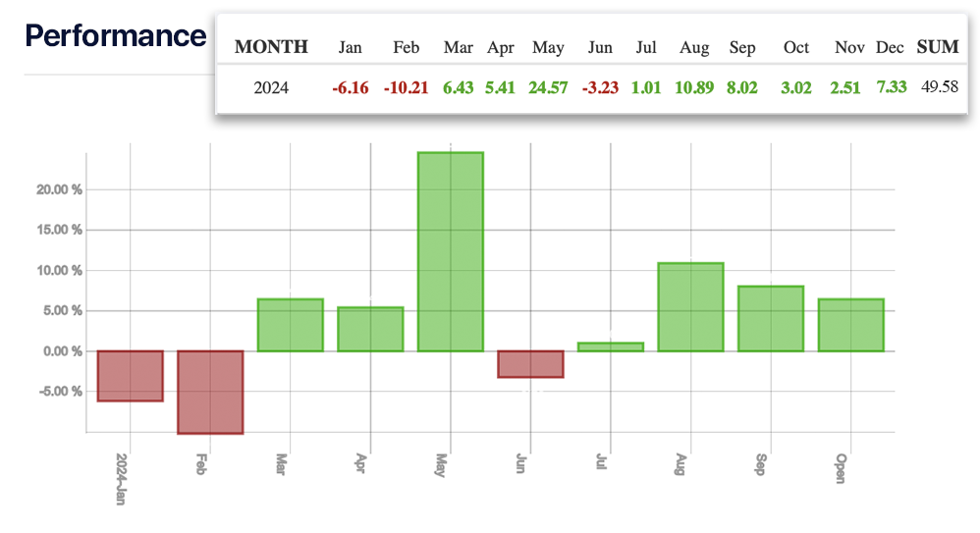Click the SUM total 49.58
Screen dimensions: 980x533
click(x=940, y=86)
